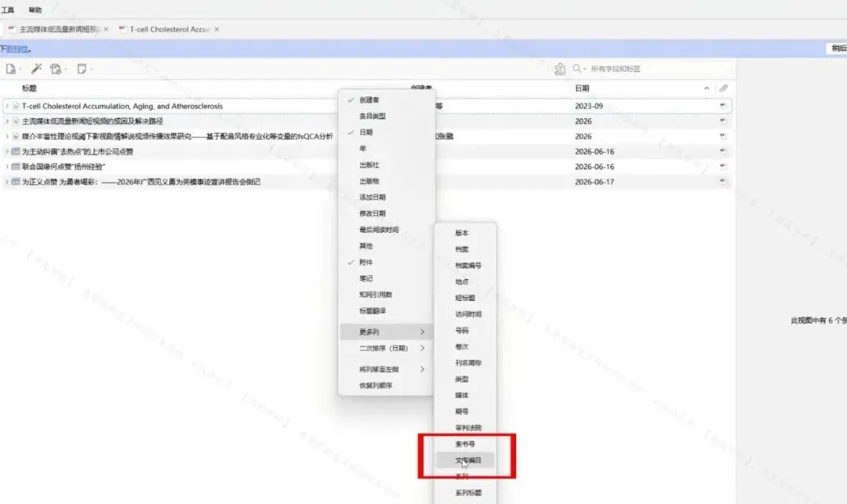Select the T-cell Cholesterol Accumulation item title
Image resolution: width=847 pixels, height=504 pixels.
[x=122, y=106]
